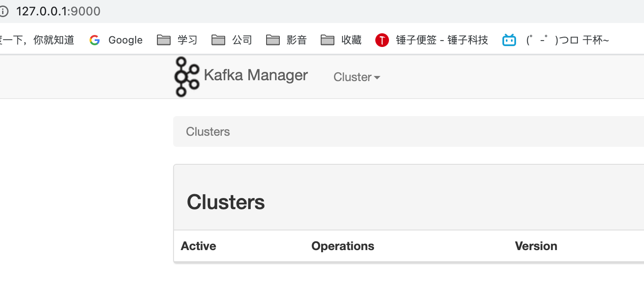Click the red 锤子便签 bookmark icon

click(x=382, y=40)
